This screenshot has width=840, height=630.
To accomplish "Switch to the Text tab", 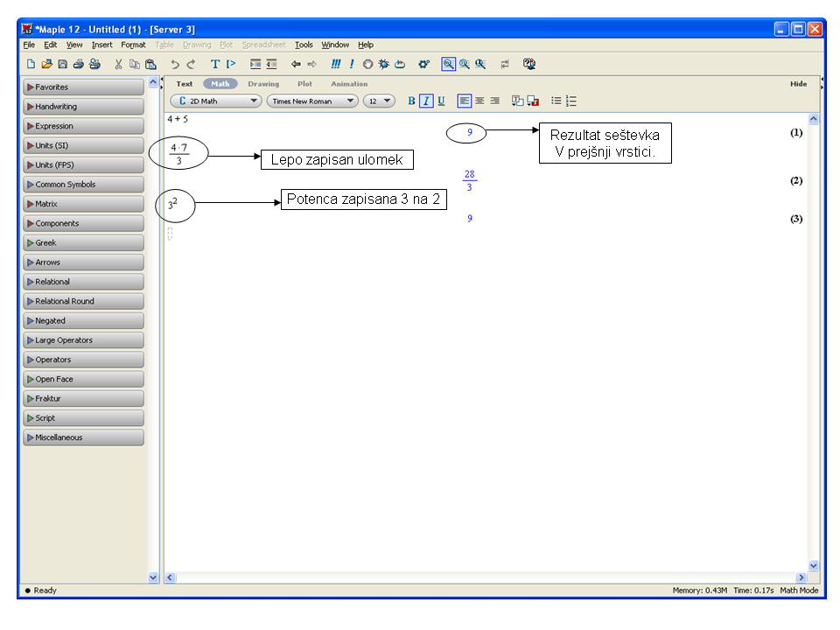I will 185,84.
